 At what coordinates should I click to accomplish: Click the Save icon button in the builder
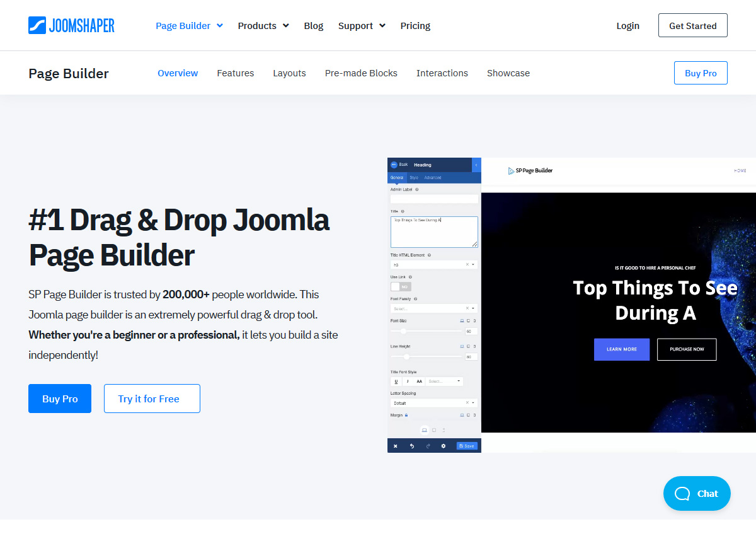467,446
